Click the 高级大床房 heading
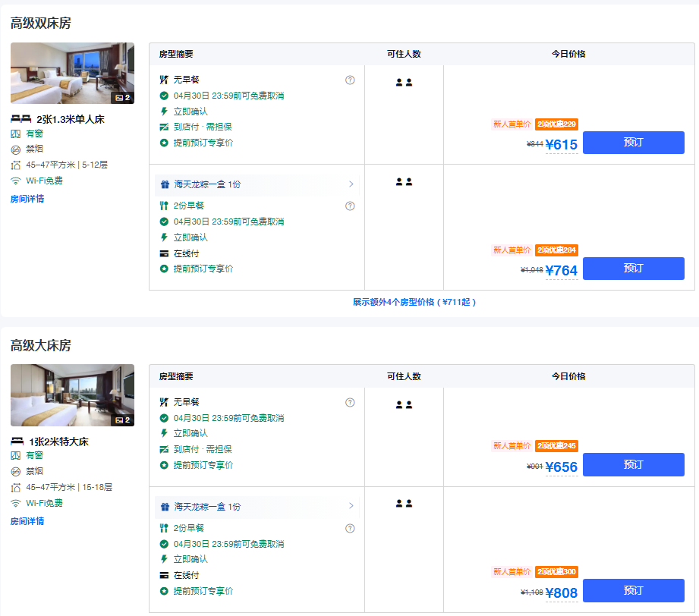This screenshot has height=616, width=699. (x=40, y=345)
